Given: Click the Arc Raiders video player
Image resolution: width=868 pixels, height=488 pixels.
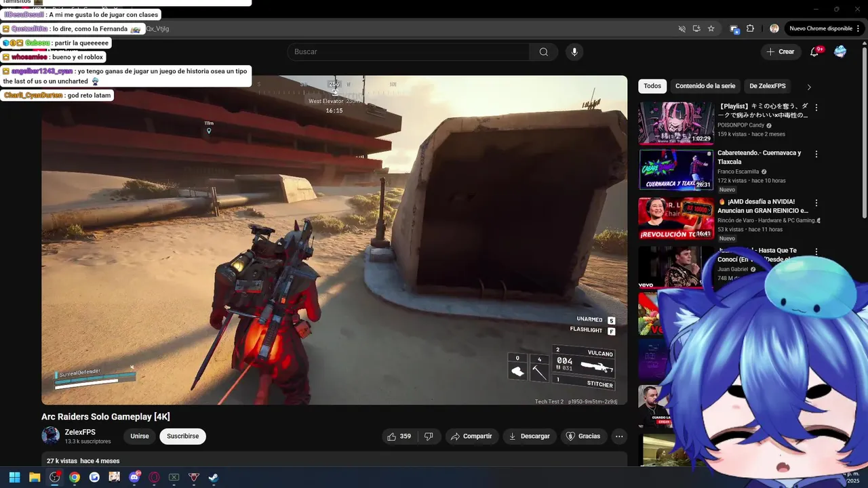Looking at the screenshot, I should tap(334, 240).
